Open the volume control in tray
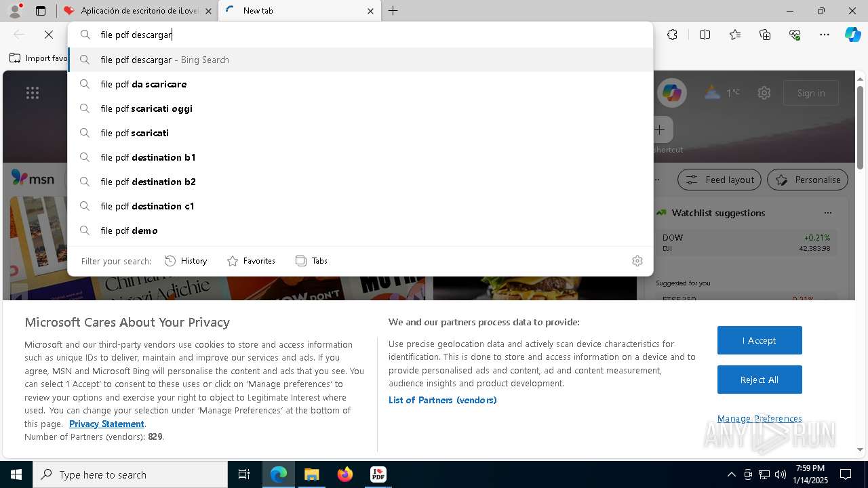 pos(781,474)
